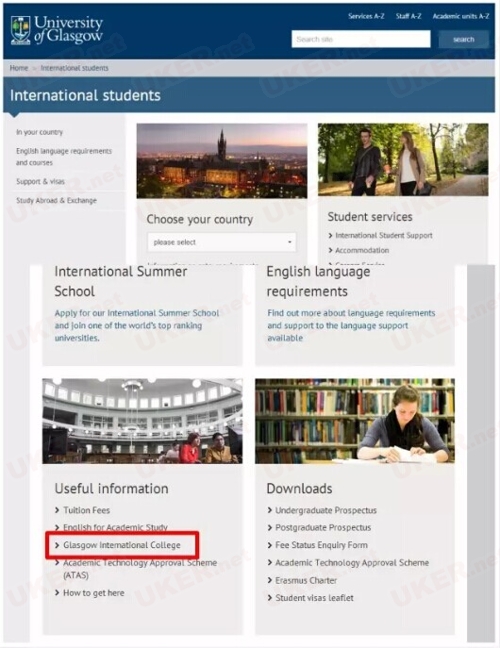The height and width of the screenshot is (648, 500).
Task: Go to Home breadcrumb link
Action: point(19,68)
